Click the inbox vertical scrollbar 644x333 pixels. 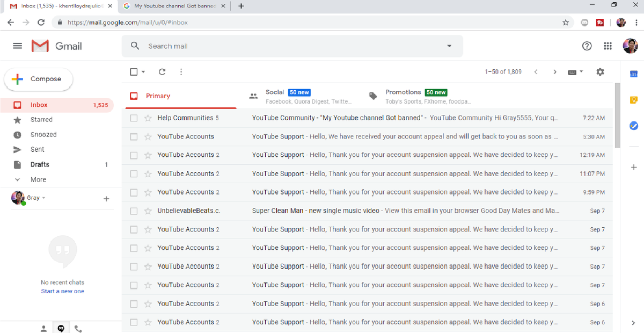pyautogui.click(x=617, y=115)
